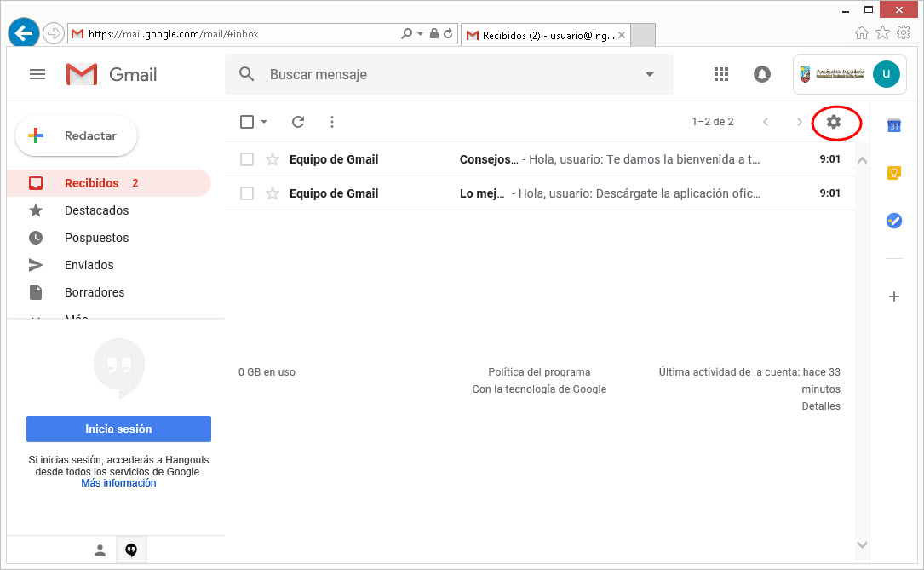
Task: Close the Recibidos browser tab
Action: (621, 36)
